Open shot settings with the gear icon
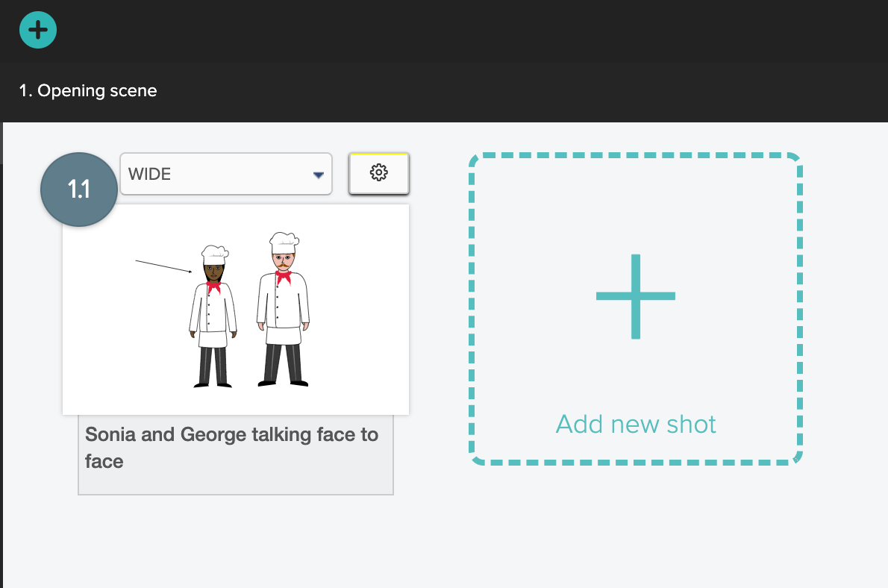888x588 pixels. click(378, 173)
